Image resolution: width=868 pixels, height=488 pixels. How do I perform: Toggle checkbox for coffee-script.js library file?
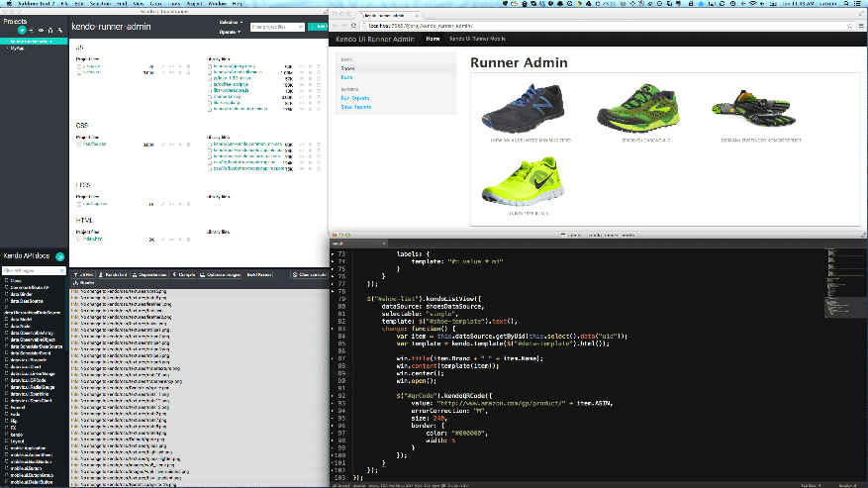pyautogui.click(x=210, y=85)
